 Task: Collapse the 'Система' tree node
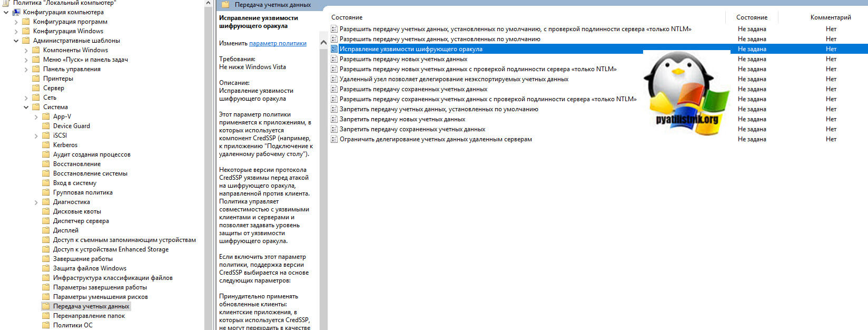26,107
